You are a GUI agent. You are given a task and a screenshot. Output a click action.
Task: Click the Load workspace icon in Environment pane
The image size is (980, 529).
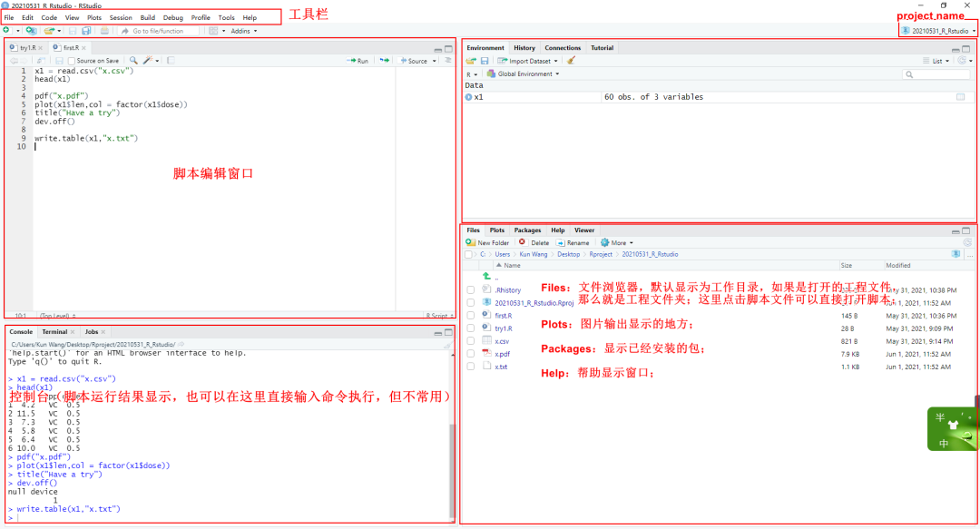click(x=471, y=61)
